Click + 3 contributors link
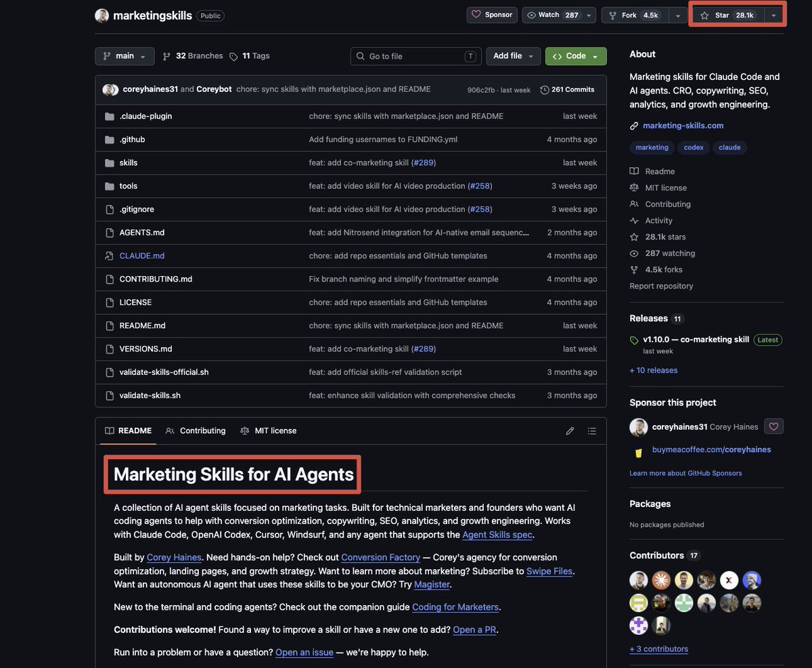 [658, 649]
